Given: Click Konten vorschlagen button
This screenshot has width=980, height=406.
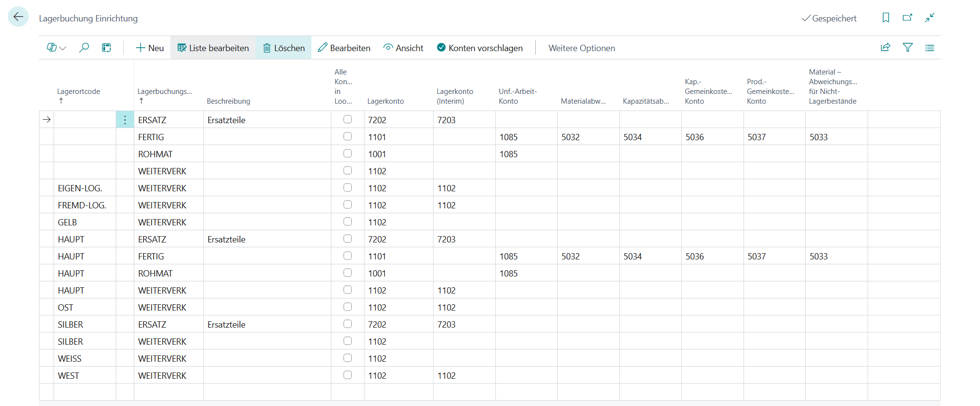Looking at the screenshot, I should coord(480,48).
